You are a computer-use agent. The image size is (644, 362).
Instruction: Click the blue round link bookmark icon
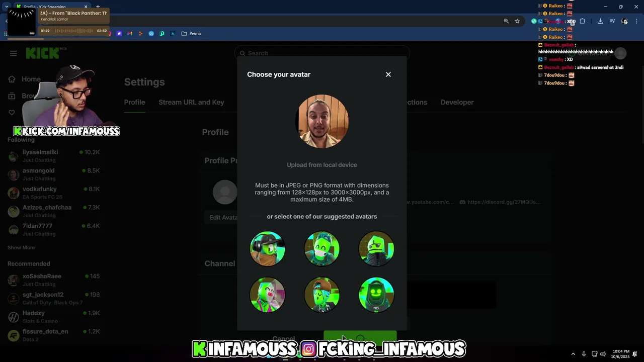pyautogui.click(x=151, y=34)
